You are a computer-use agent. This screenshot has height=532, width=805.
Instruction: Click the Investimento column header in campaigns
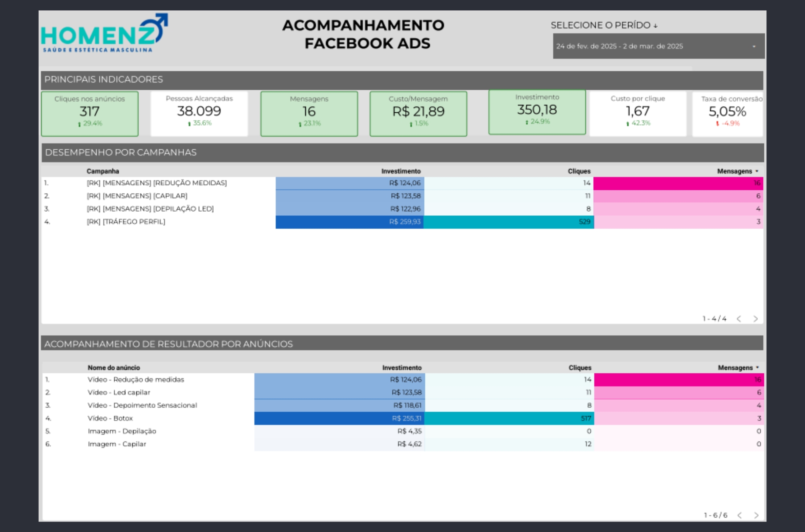[x=401, y=171]
